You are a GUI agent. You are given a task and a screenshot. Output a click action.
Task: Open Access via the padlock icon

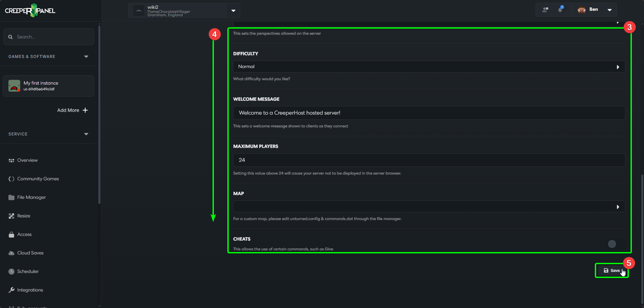[11, 234]
